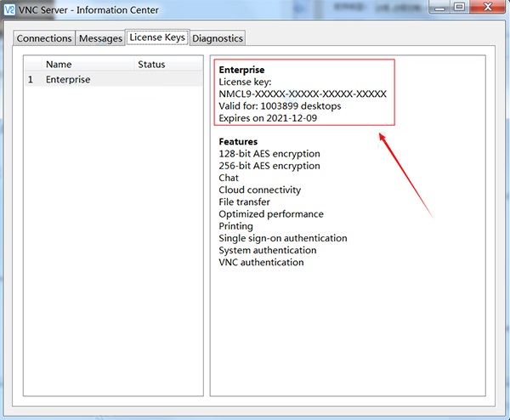Image resolution: width=510 pixels, height=420 pixels.
Task: Click 'System authentication' feature entry
Action: (x=268, y=250)
